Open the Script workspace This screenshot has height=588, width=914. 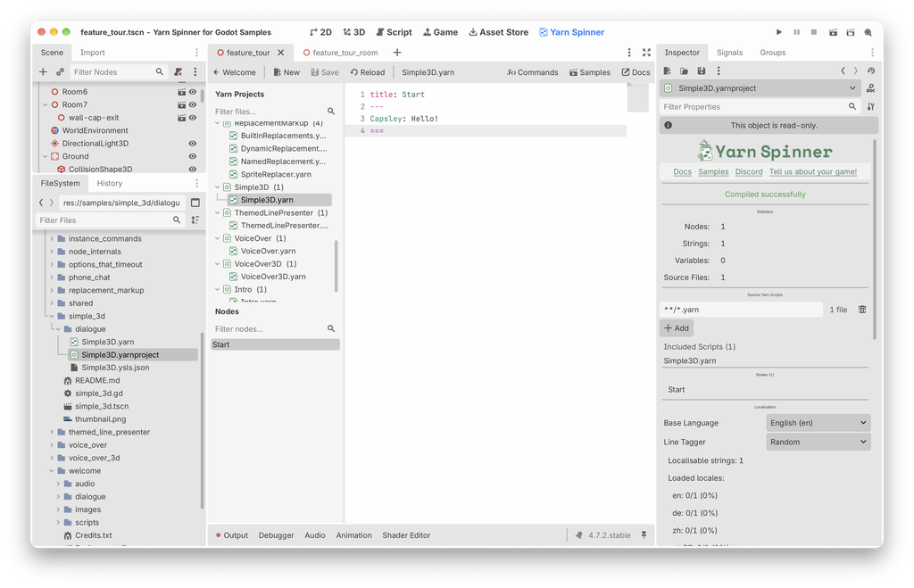click(x=394, y=32)
